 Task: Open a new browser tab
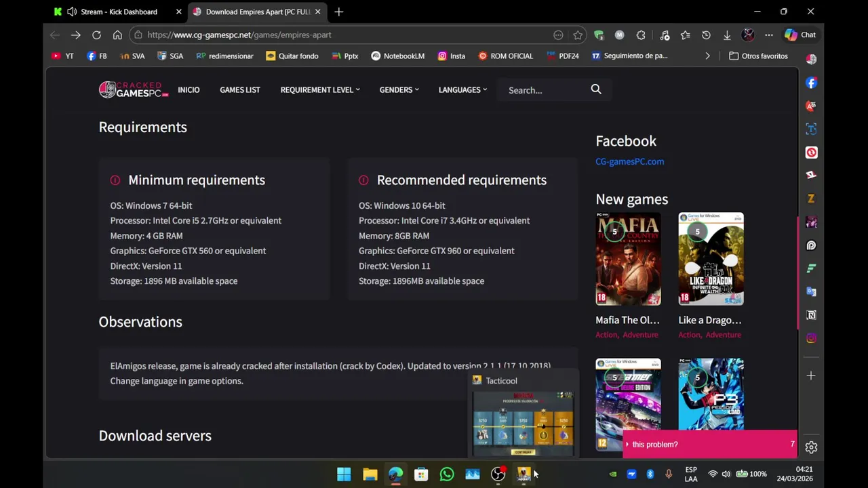click(x=338, y=12)
